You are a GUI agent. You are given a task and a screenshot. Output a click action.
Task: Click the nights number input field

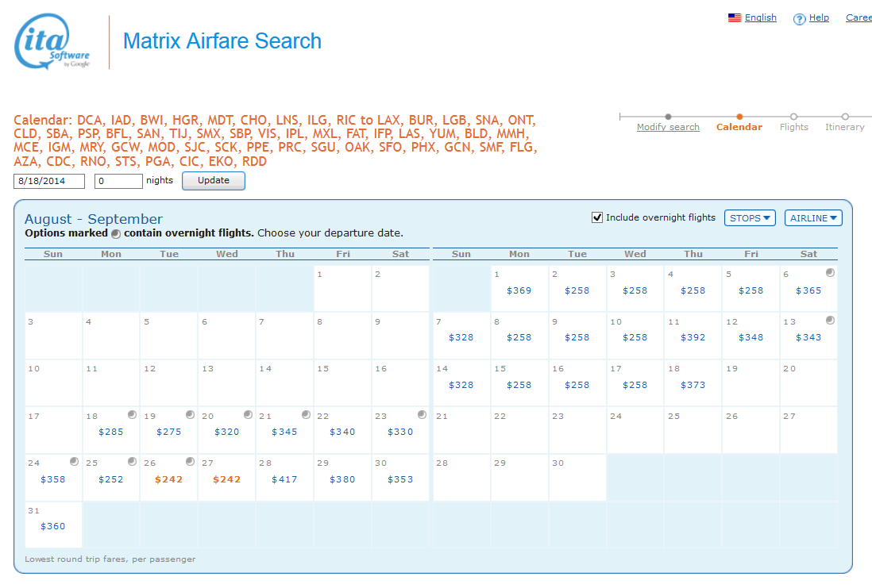coord(118,181)
